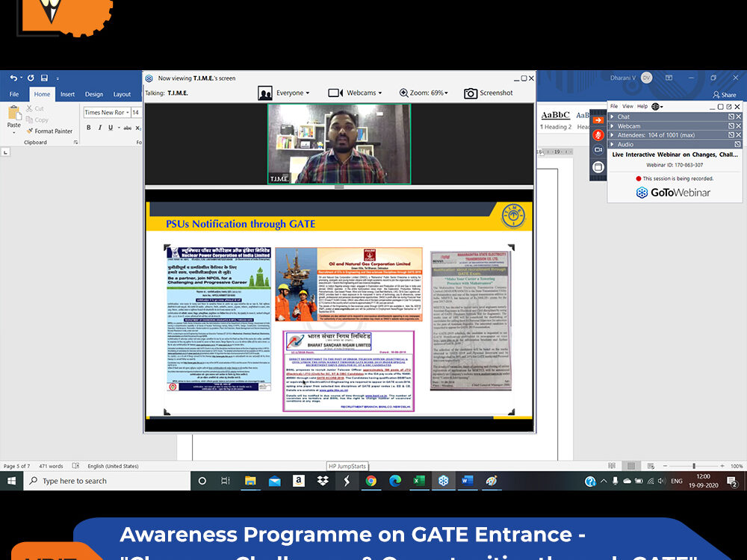Collapse GoToWebinar panel with orange arrow
Screen dimensions: 747x560
point(598,120)
